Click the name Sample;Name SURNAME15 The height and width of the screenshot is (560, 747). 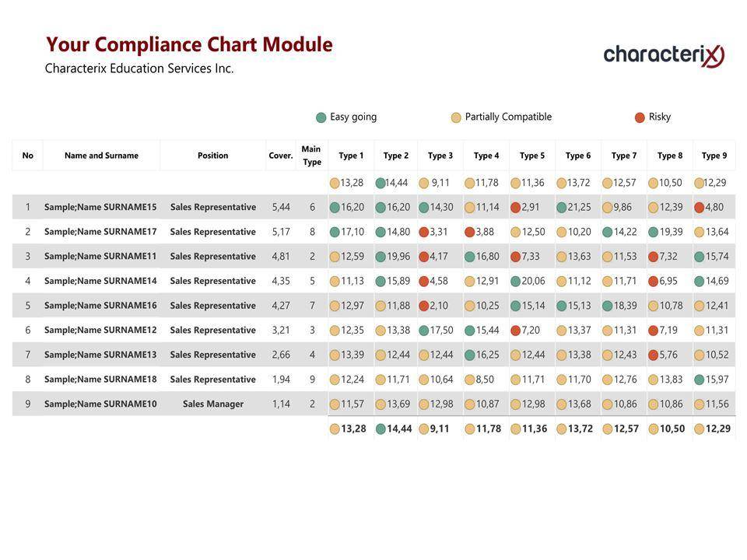click(100, 208)
